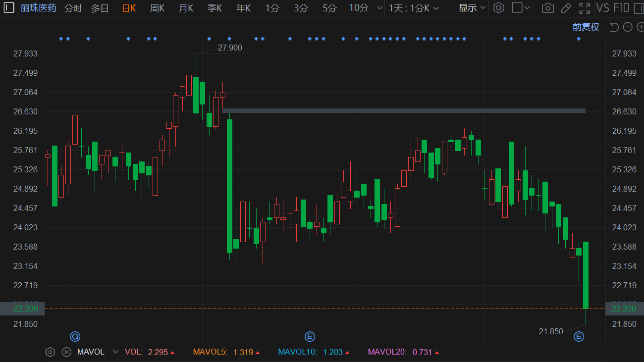Open MAVOL indicator settings gear
Viewport: 644px width, 362px height.
tap(50, 352)
